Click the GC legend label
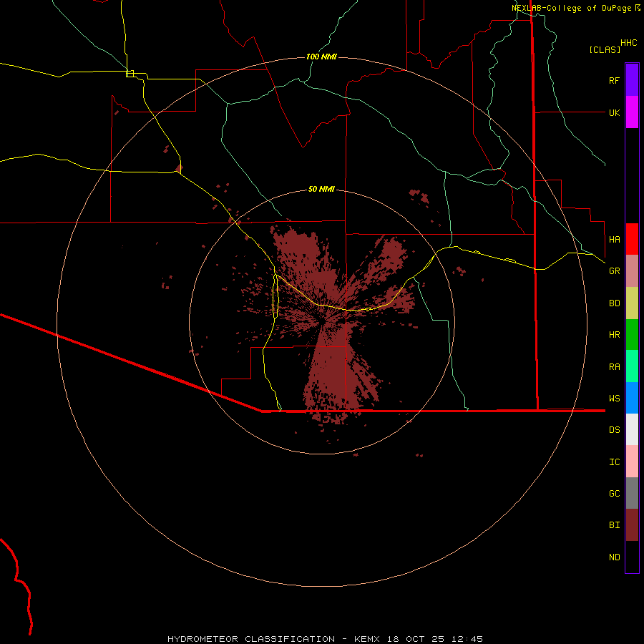 pyautogui.click(x=614, y=494)
